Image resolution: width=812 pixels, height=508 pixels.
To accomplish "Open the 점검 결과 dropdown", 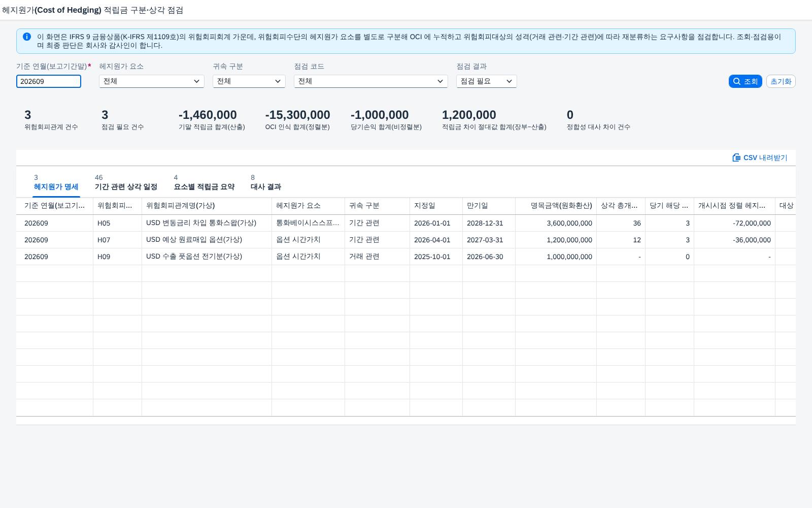I will [487, 81].
